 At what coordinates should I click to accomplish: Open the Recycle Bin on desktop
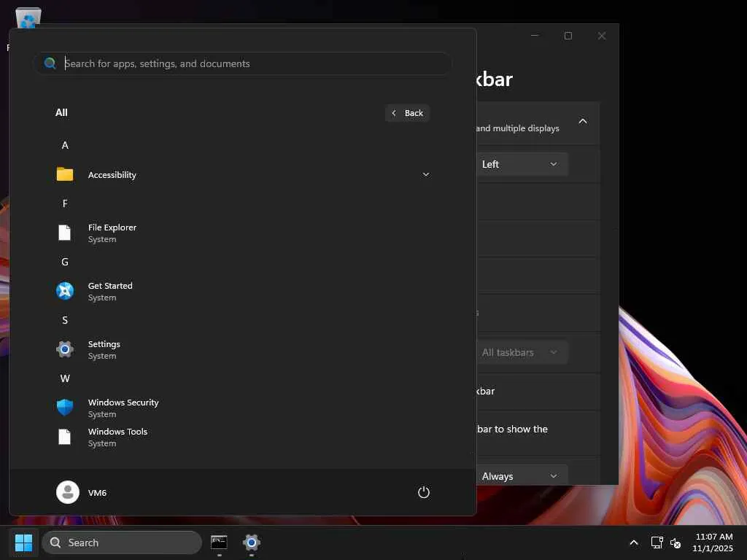(x=28, y=18)
